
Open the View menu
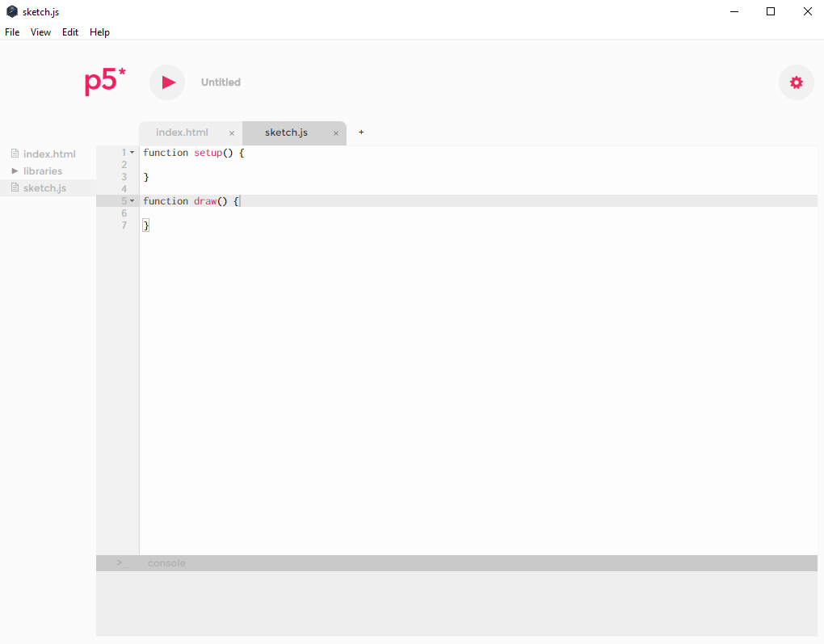[40, 32]
